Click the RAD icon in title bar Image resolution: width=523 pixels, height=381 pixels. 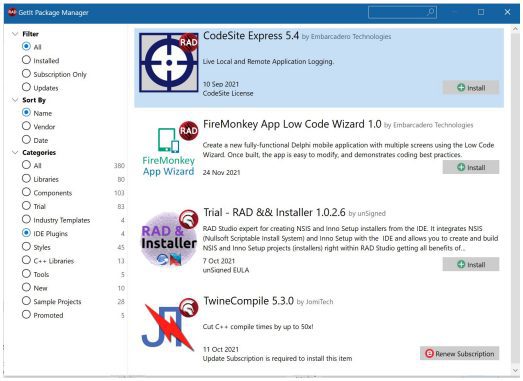12,12
